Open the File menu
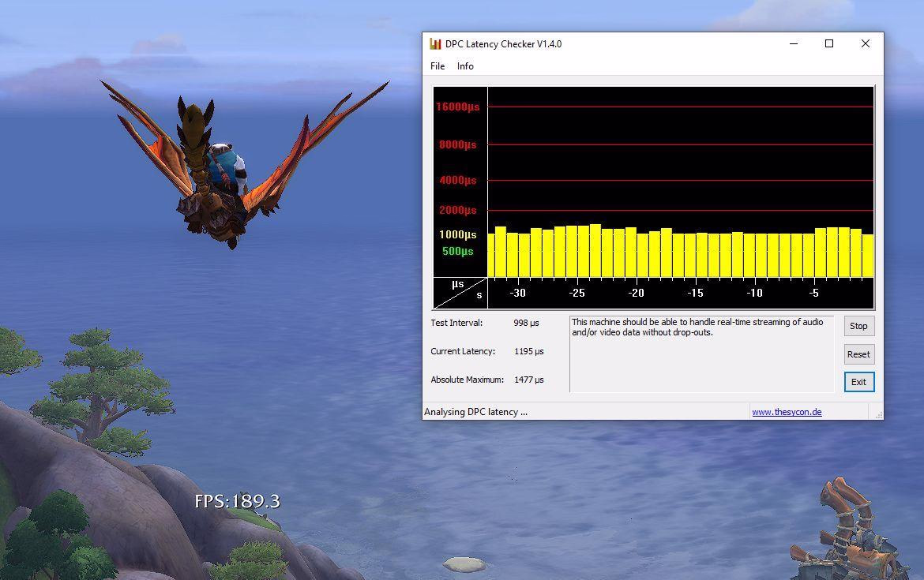The height and width of the screenshot is (580, 924). click(x=438, y=66)
